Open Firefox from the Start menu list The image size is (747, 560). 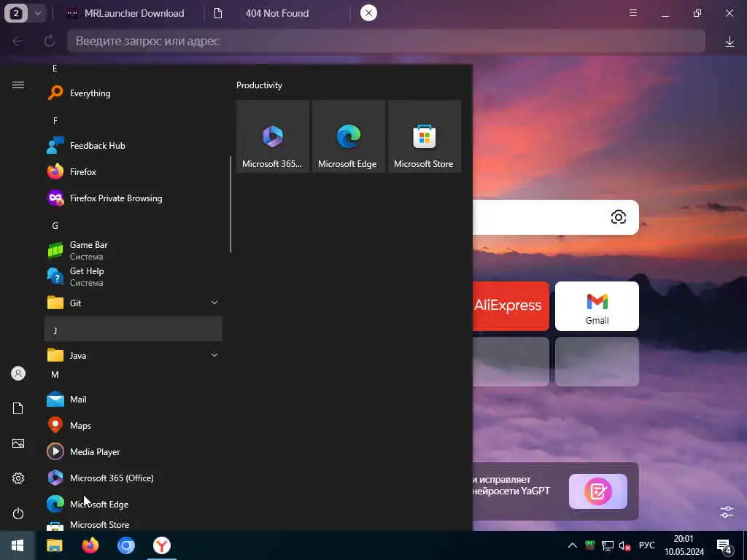click(133, 171)
